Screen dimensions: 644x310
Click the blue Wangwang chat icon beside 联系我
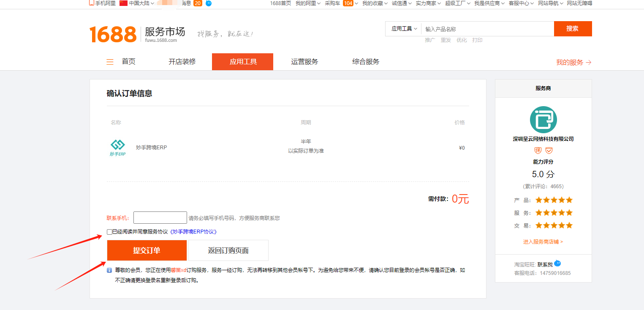pos(557,263)
